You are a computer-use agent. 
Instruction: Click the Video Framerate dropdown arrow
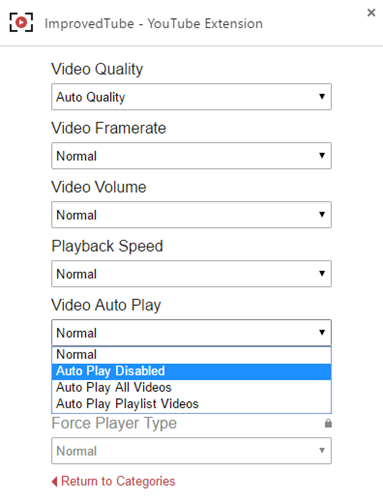322,155
